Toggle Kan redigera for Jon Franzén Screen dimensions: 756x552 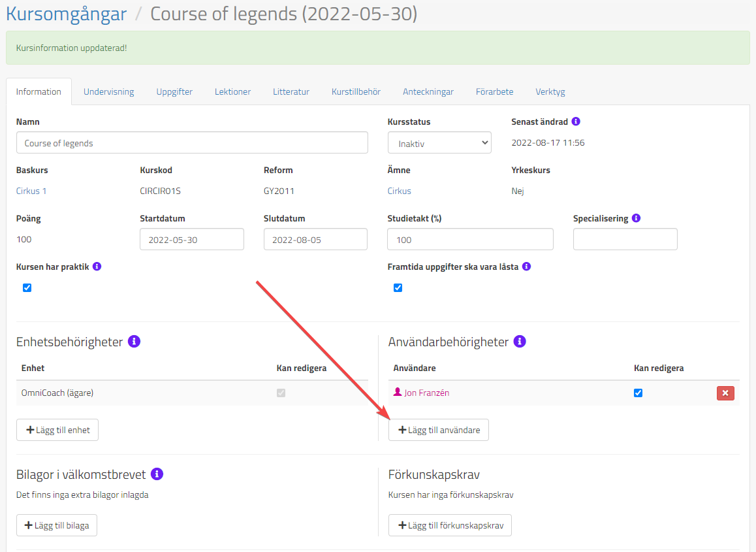click(x=638, y=393)
